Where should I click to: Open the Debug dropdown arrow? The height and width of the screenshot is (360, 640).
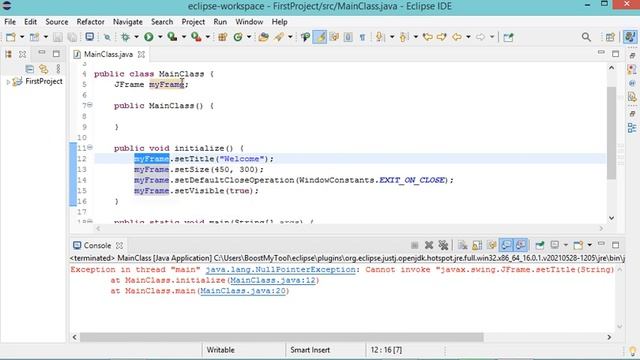pos(136,37)
